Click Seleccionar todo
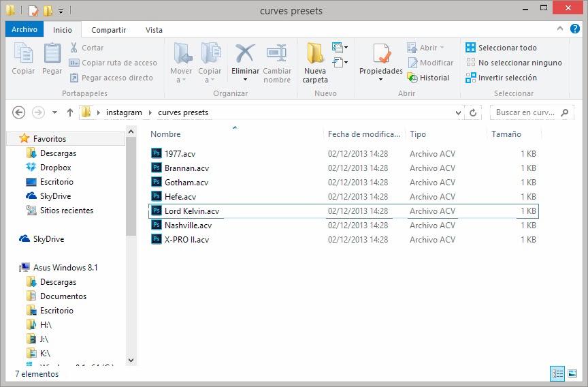 point(501,48)
